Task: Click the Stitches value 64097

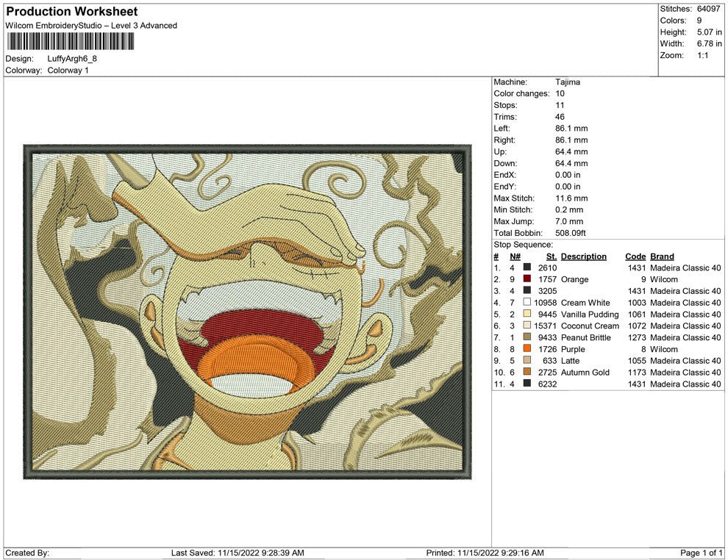Action: [x=708, y=9]
